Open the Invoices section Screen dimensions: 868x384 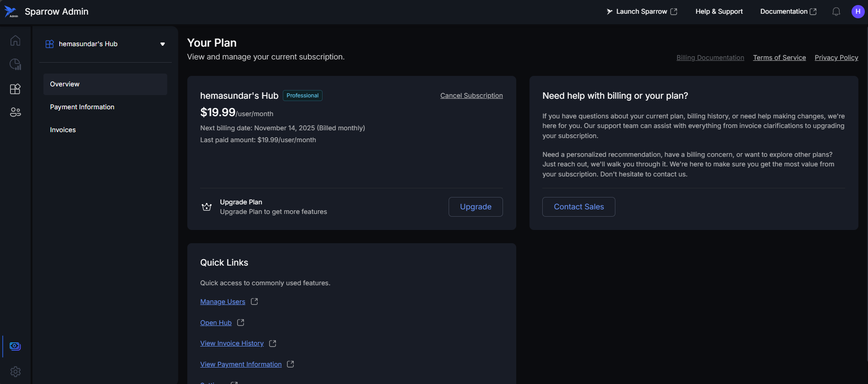tap(63, 130)
